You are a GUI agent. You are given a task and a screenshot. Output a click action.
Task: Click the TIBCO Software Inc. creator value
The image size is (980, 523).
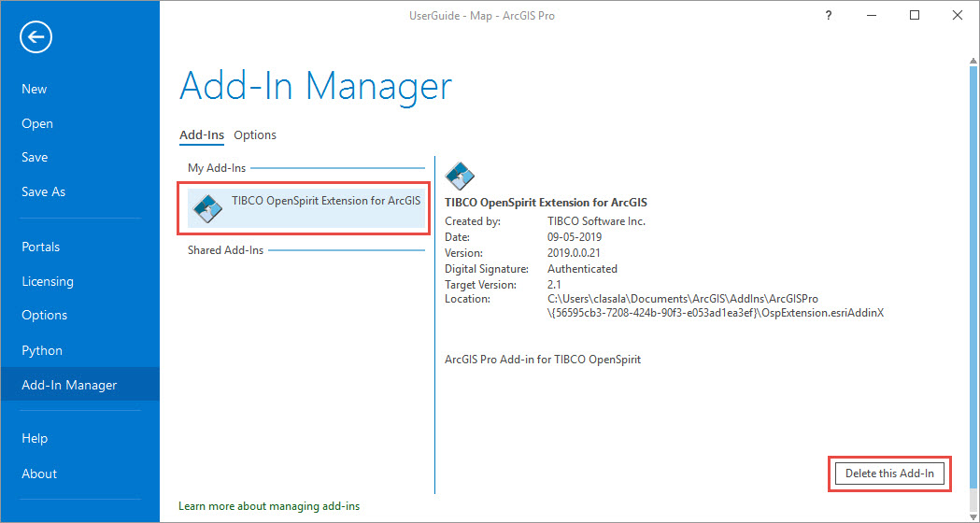tap(596, 221)
